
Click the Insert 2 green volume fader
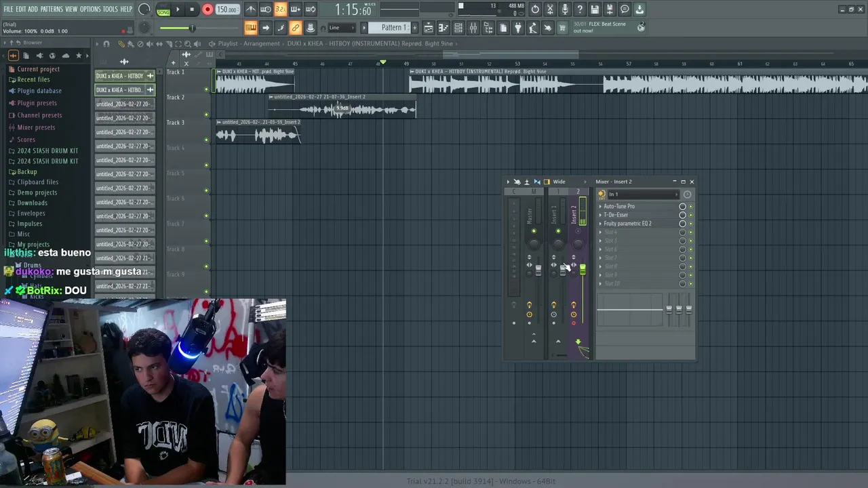583,270
